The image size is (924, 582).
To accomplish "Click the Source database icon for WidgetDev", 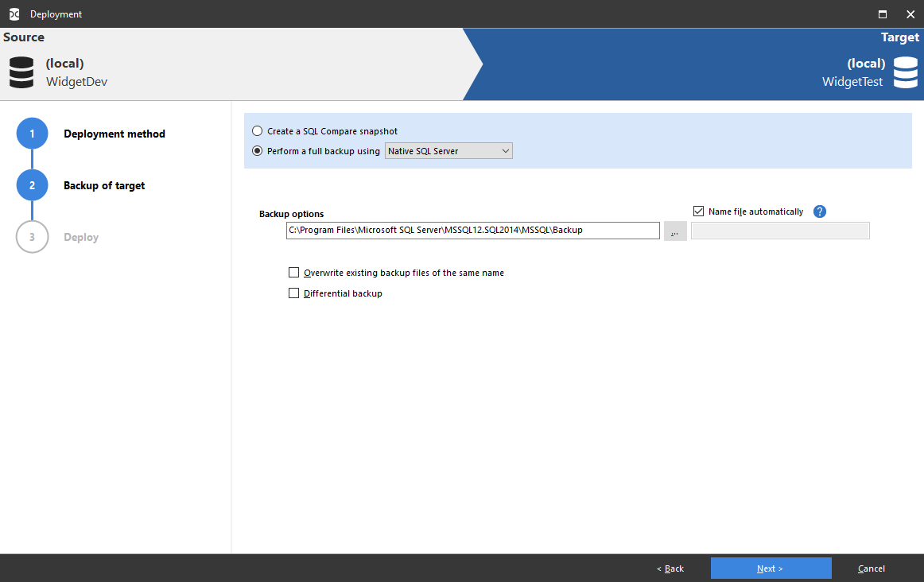I will pos(21,72).
